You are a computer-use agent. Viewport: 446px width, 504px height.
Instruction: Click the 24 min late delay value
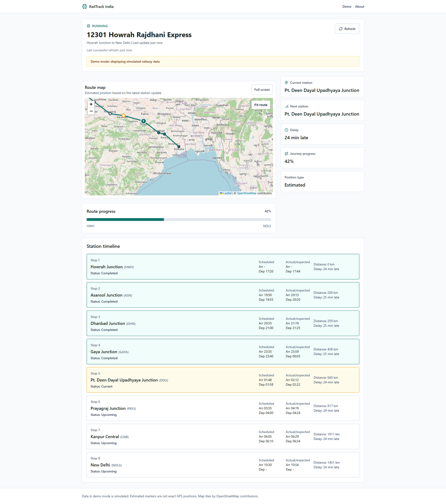point(296,138)
